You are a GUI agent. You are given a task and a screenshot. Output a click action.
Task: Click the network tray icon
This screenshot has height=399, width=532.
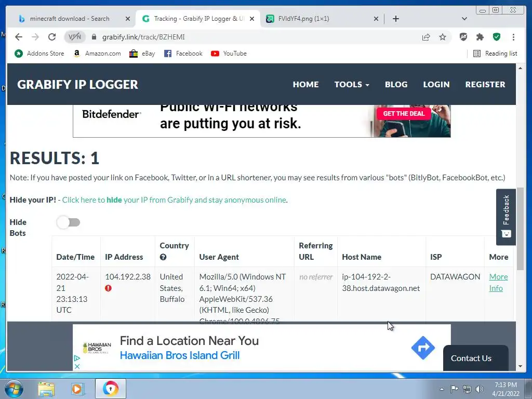(x=467, y=389)
